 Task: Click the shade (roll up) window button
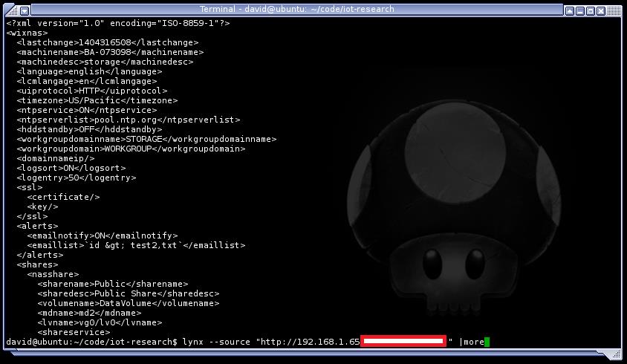point(570,11)
